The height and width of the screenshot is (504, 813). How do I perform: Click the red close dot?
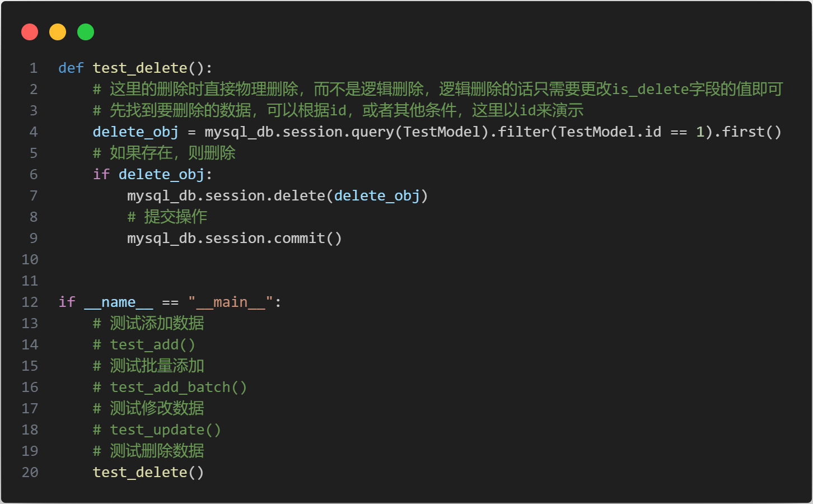tap(30, 32)
